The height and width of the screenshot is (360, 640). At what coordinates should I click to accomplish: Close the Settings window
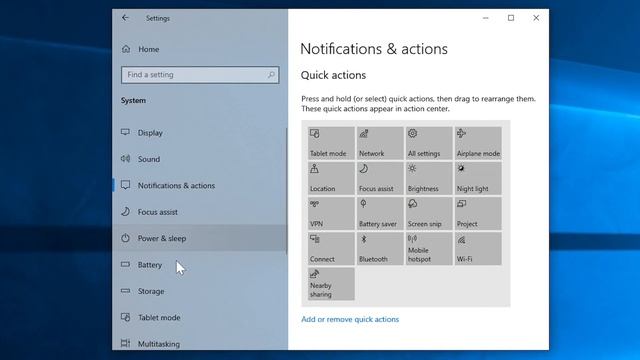coord(536,18)
